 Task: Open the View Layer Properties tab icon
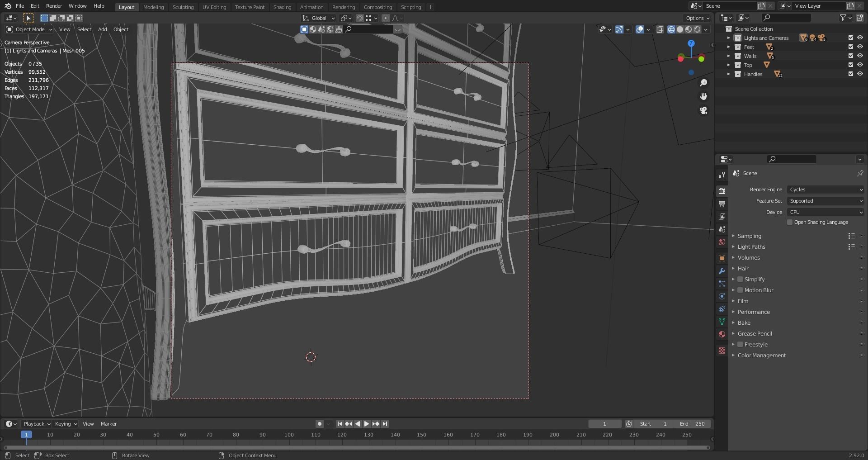722,217
